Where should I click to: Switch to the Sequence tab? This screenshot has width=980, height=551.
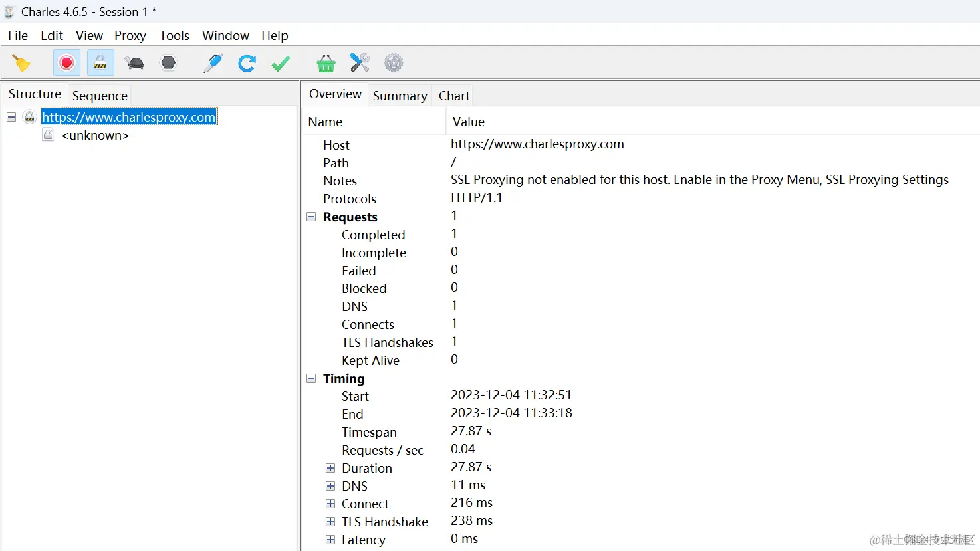coord(100,96)
